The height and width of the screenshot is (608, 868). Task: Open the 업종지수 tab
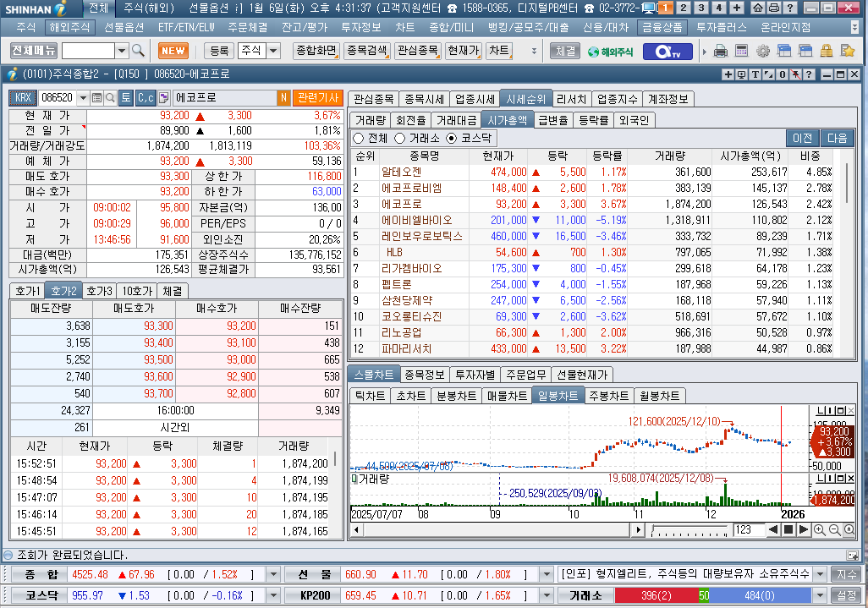click(617, 99)
